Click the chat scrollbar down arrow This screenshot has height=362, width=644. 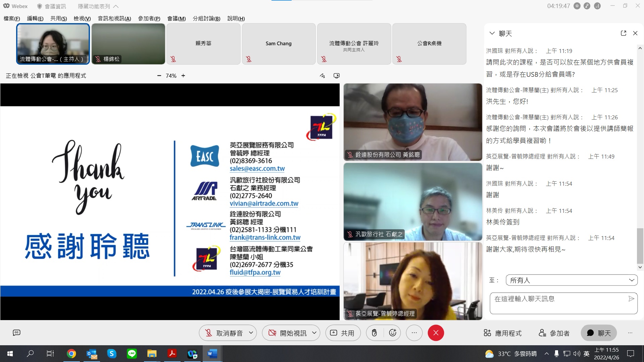point(640,267)
